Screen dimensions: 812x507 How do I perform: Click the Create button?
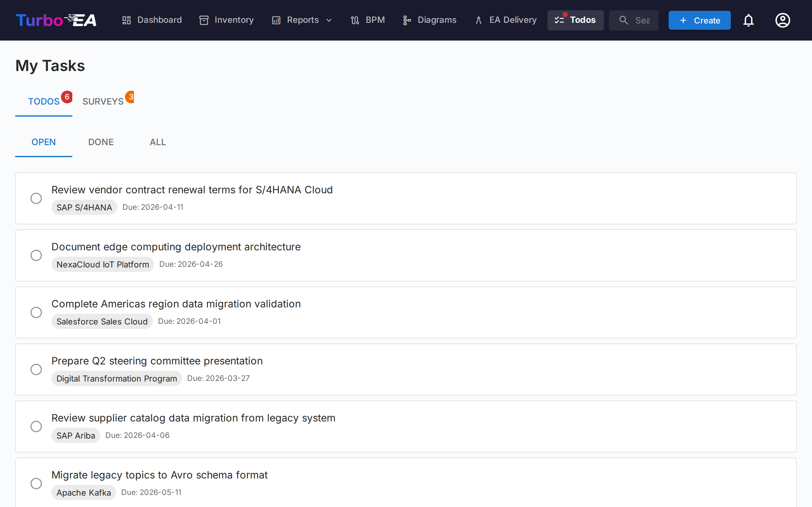coord(699,20)
